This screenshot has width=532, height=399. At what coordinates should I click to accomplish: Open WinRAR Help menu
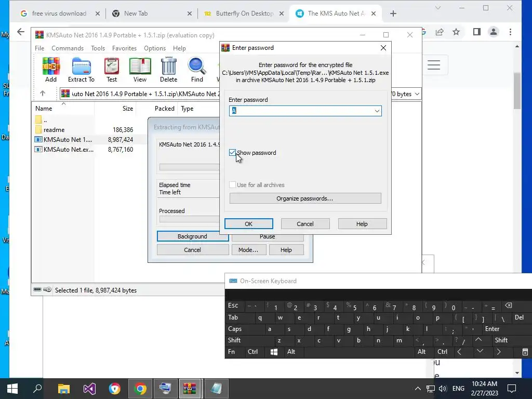[179, 48]
